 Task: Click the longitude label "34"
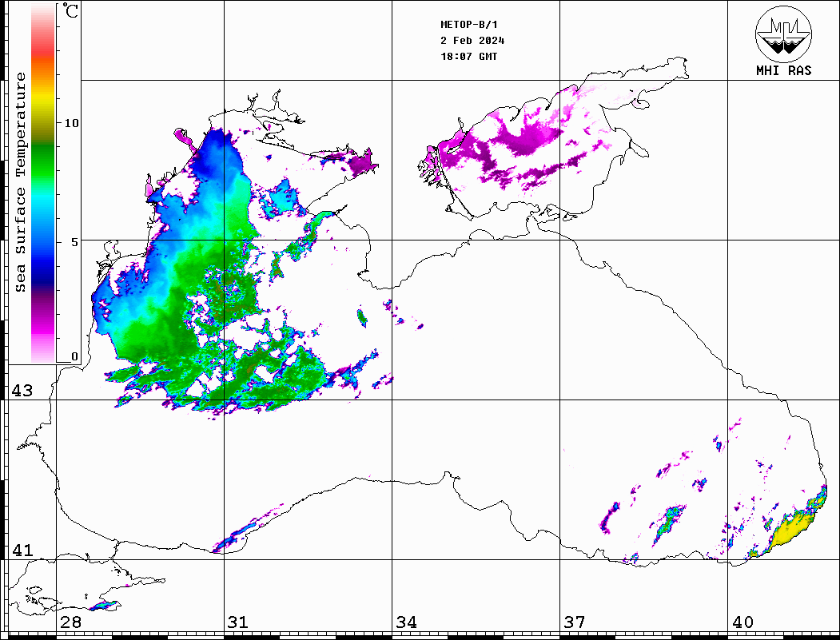click(x=406, y=622)
